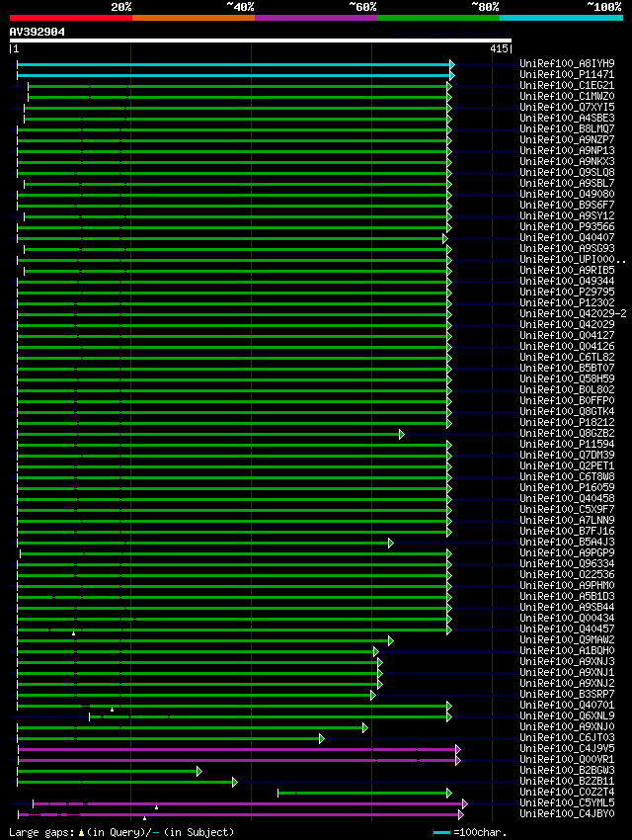
Task: Click the arrowhead ending the UniRef100_Q9MAW2 alignment
Action: pyautogui.click(x=391, y=640)
